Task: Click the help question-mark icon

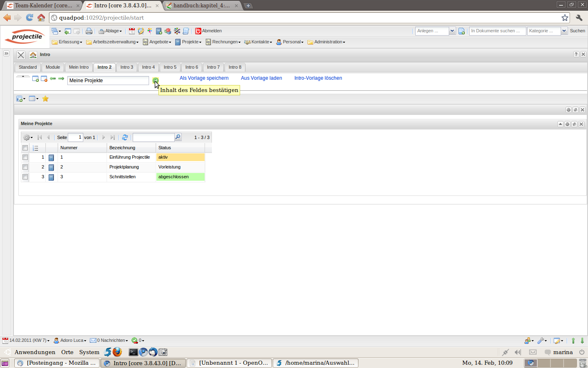Action: 576,54
